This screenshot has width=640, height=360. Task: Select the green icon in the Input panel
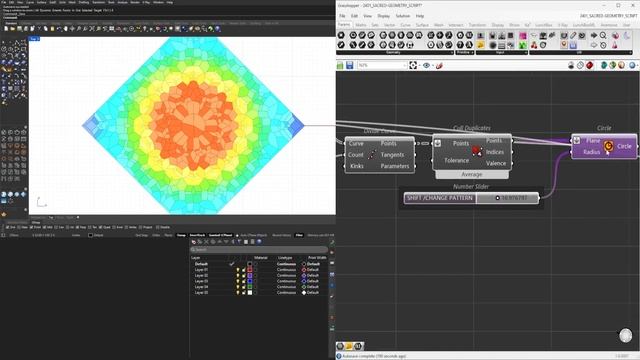pyautogui.click(x=522, y=45)
